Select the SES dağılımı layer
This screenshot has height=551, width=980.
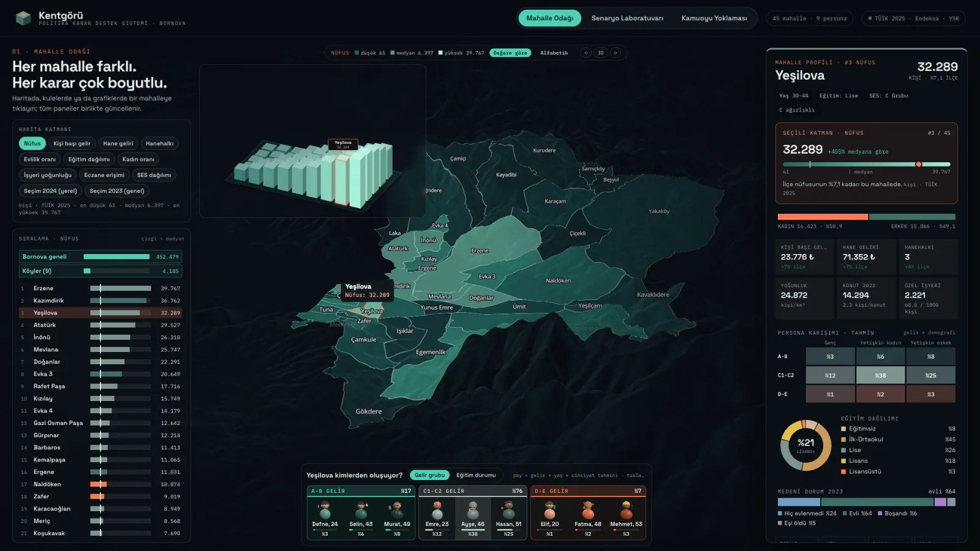pos(154,175)
